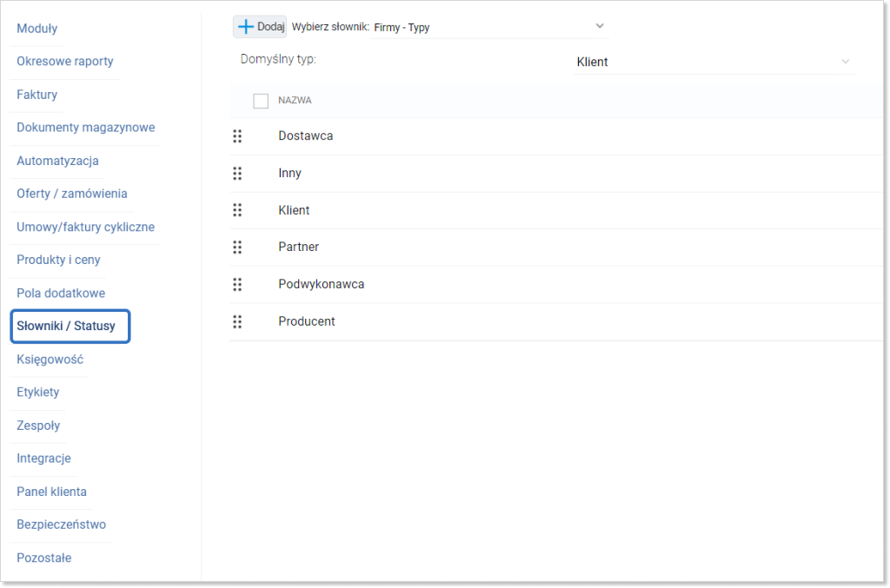Click the drag handle for Inny row
890x588 pixels.
pos(237,174)
